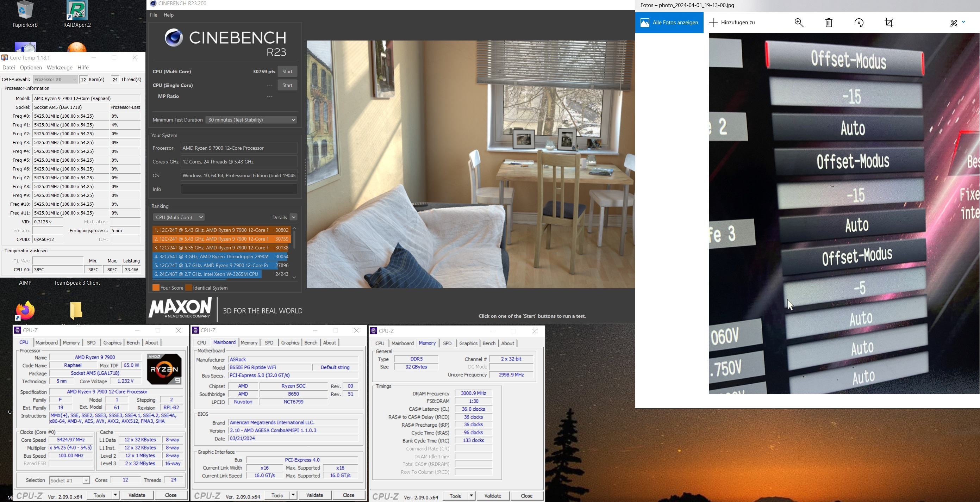Open CPU (Multi Core) ranking dropdown

pos(179,217)
